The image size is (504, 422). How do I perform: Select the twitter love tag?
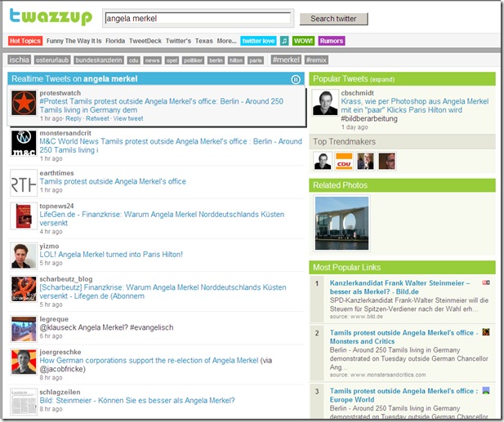point(258,41)
